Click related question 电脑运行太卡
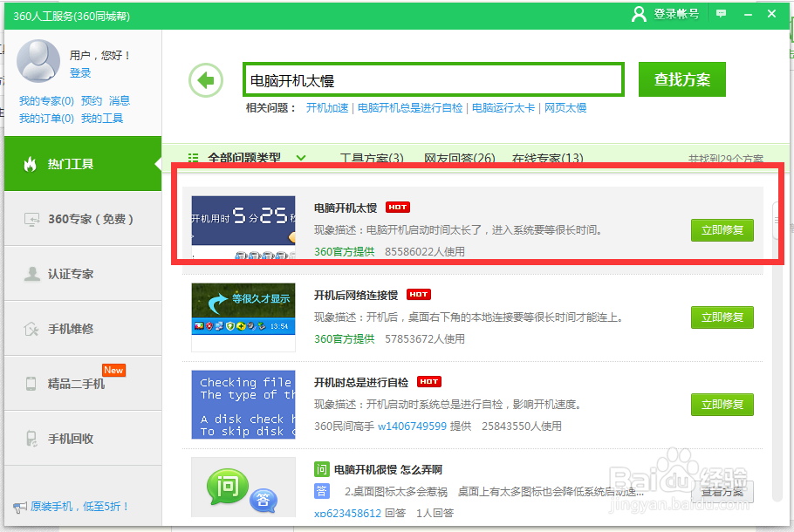This screenshot has height=532, width=794. (503, 108)
